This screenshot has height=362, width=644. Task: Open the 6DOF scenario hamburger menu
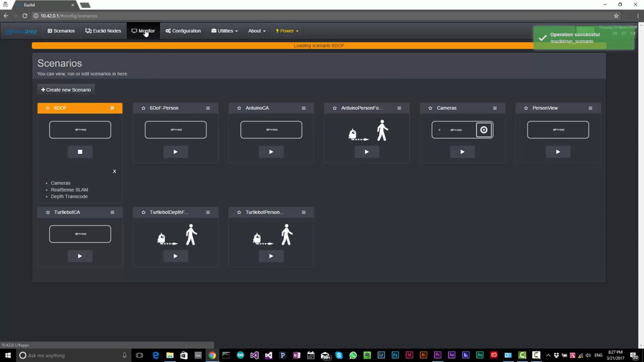pos(112,108)
